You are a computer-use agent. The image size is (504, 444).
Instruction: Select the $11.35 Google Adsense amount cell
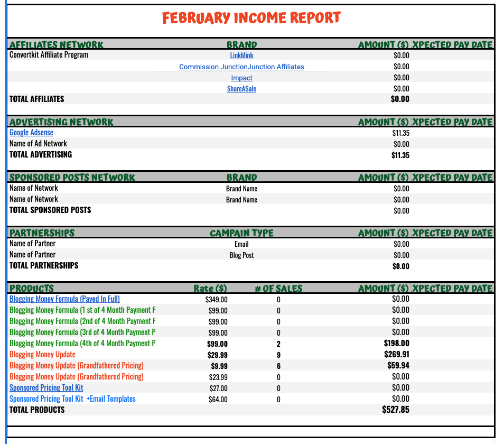(x=400, y=132)
